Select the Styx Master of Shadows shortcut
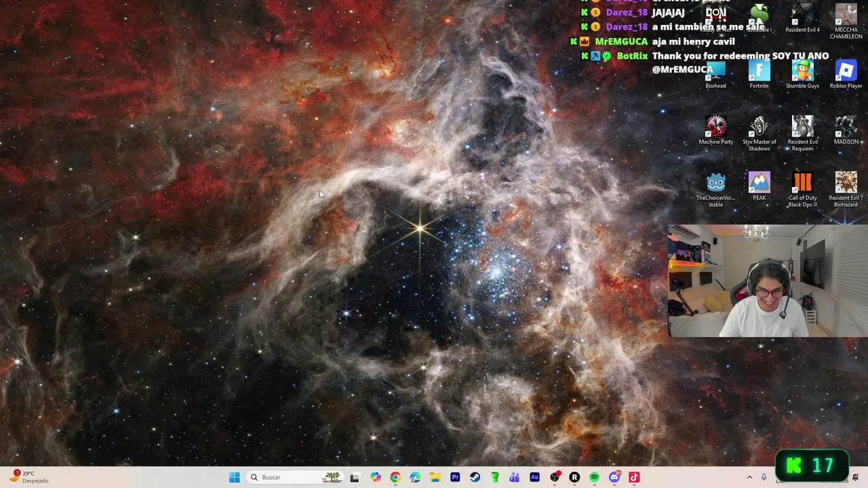Viewport: 868px width, 488px height. tap(759, 134)
